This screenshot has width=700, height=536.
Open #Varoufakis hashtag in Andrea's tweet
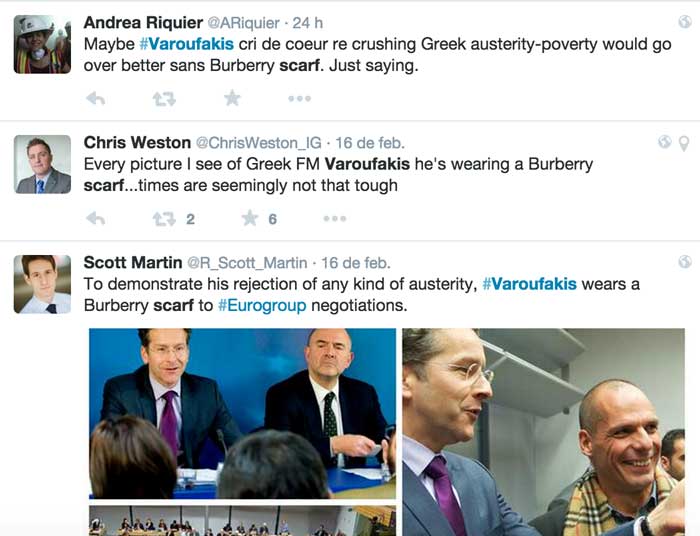(x=187, y=44)
